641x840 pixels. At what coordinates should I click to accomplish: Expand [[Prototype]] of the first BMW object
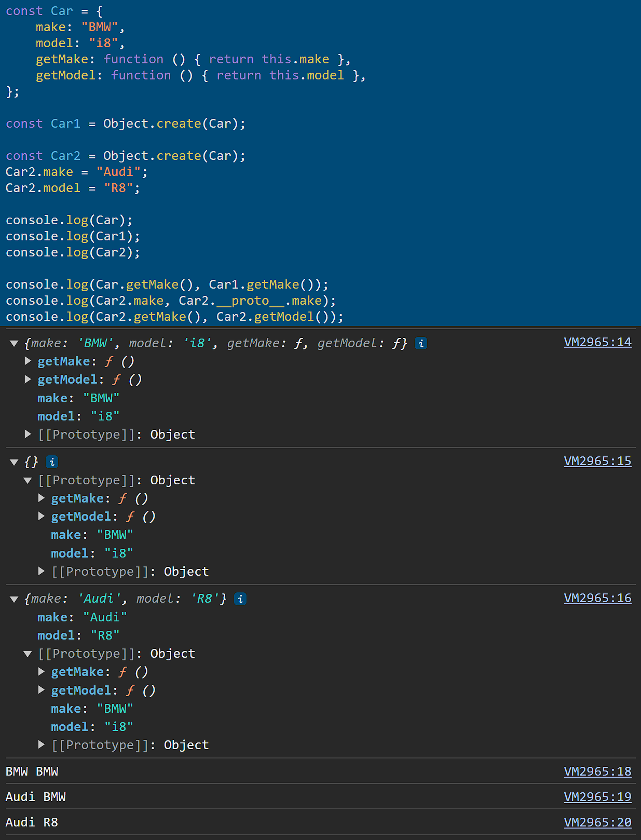click(28, 434)
